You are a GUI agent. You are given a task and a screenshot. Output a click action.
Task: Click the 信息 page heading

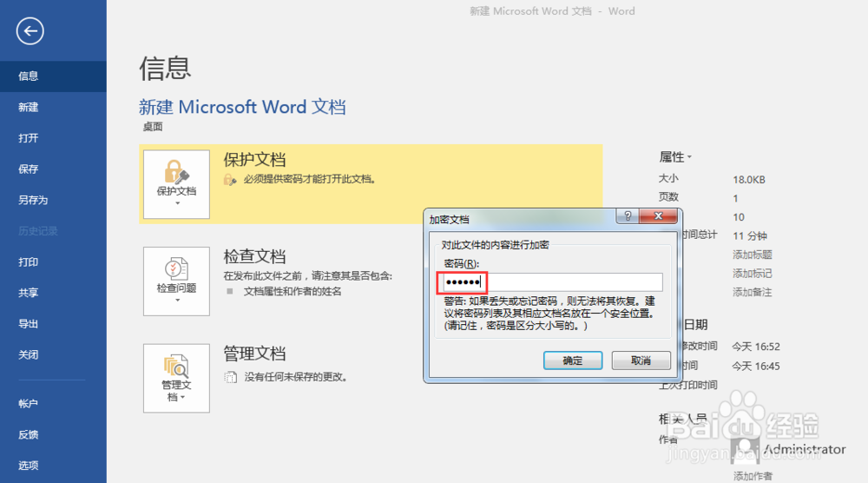(x=165, y=69)
